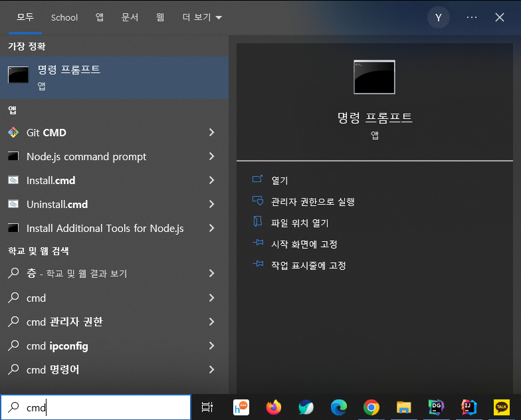Expand the cmd 명령어 suggestion chevron
Viewport: 521px width, 420px height.
[x=211, y=369]
